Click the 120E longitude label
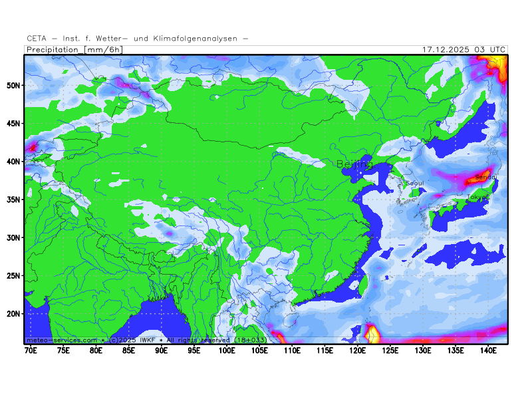The image size is (532, 399). tap(358, 350)
